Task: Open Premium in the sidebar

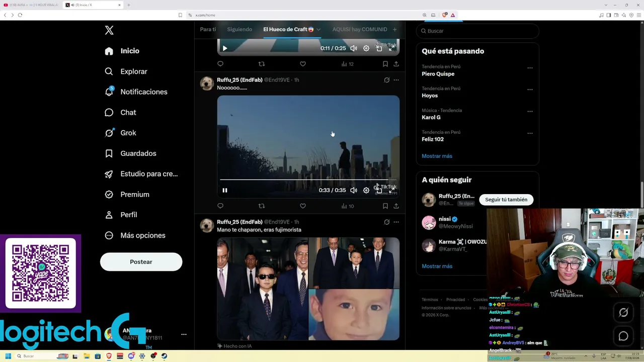Action: point(127,195)
